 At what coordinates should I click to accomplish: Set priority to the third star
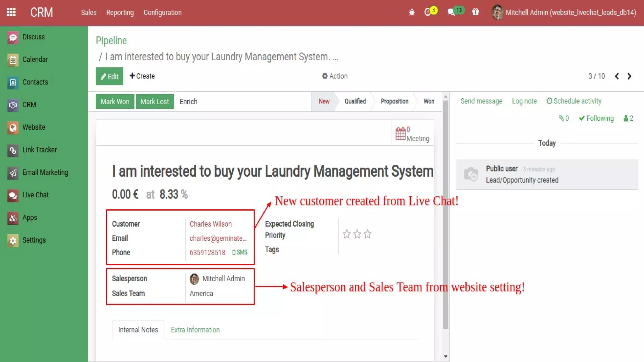click(367, 234)
